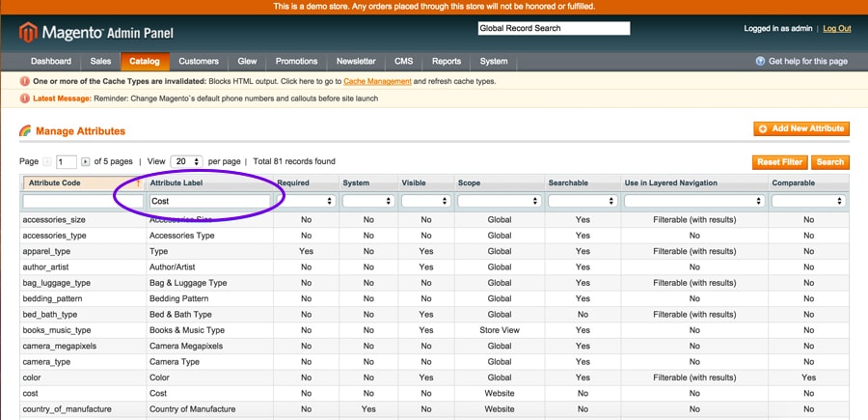Open the Scope filter dropdown
This screenshot has height=420, width=868.
coord(500,201)
